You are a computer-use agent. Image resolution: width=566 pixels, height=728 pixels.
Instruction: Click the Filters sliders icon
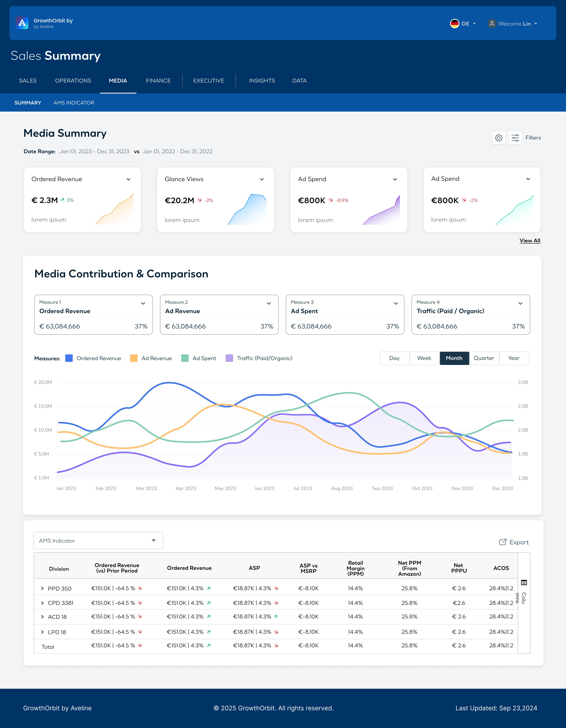pos(515,138)
